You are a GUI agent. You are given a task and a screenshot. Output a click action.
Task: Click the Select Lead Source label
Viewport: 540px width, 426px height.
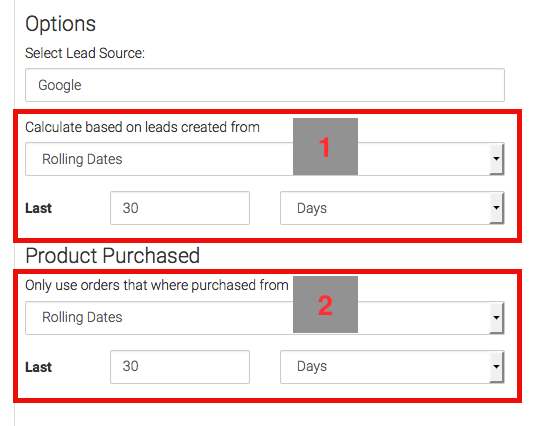[85, 53]
